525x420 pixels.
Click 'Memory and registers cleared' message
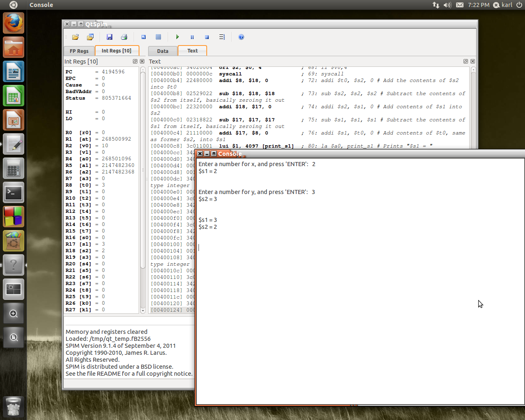point(107,332)
